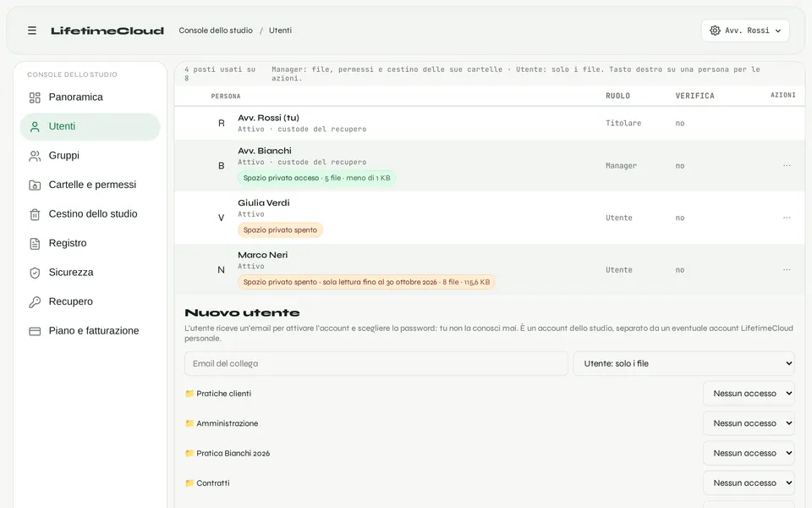Open Gruppi section
Screen dimensions: 812x508
(x=91, y=156)
